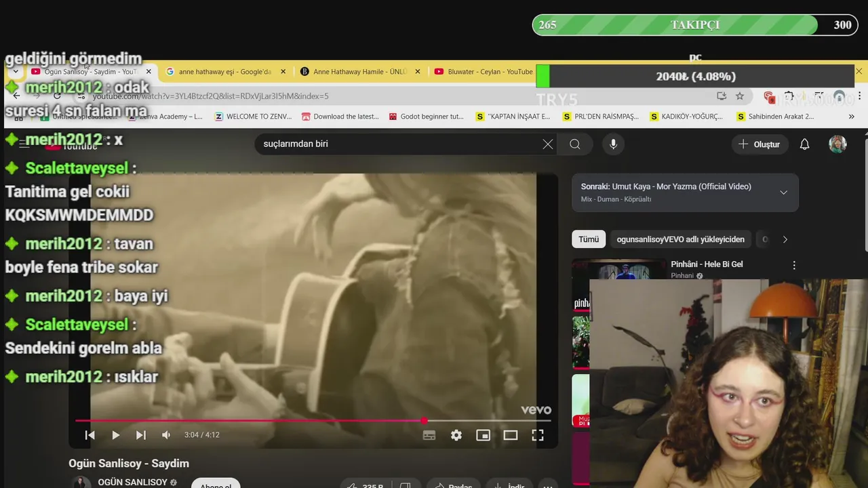Show more filter chips with arrow

coord(785,239)
